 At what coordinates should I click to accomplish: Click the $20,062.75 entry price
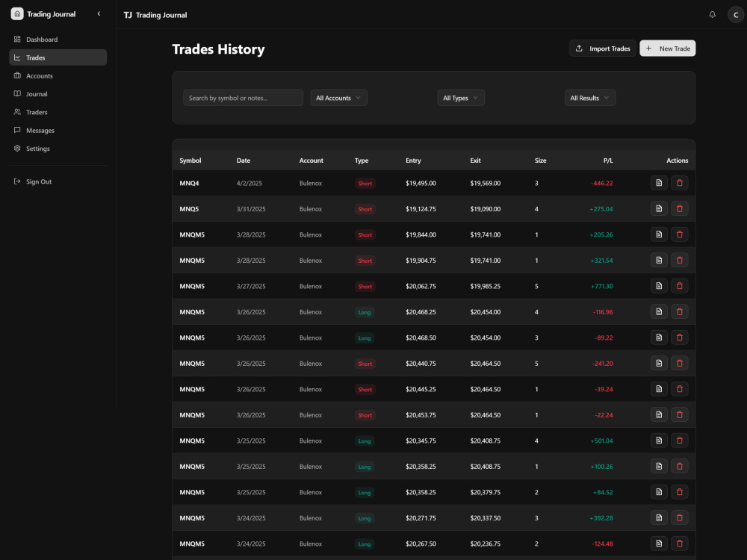coord(421,286)
